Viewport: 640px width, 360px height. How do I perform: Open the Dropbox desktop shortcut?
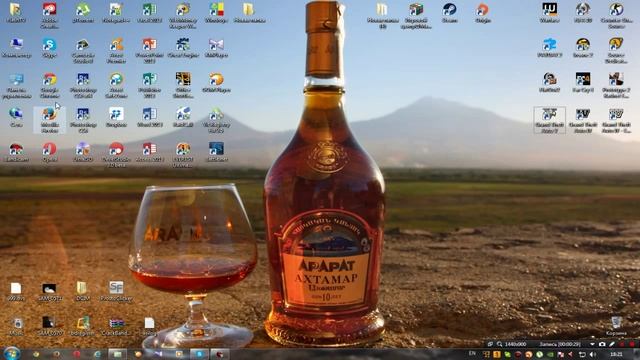click(x=116, y=117)
